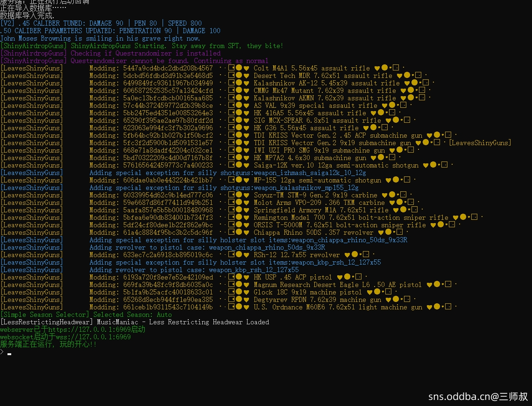Image resolution: width=532 pixels, height=406 pixels.
Task: Click 'MusicManiac - Less Restricting Headwear Loaded' line
Action: coord(135,322)
